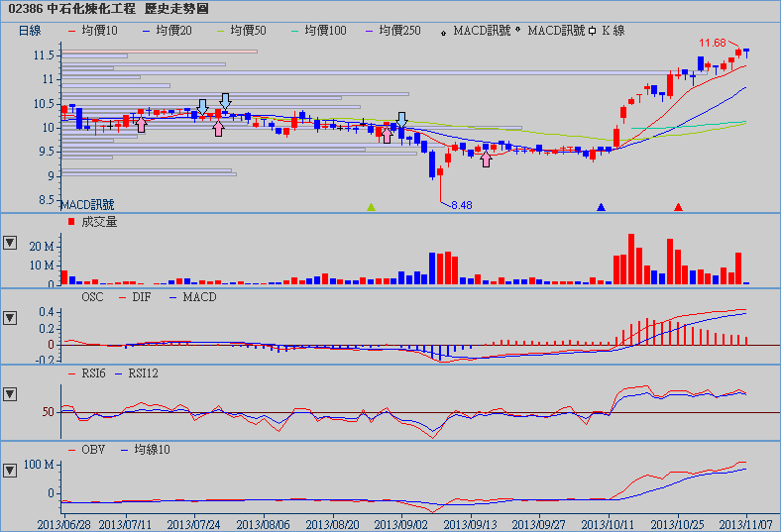Image resolution: width=781 pixels, height=532 pixels.
Task: Collapse the OSC/DIF/MACD panel arrow
Action: (10, 318)
